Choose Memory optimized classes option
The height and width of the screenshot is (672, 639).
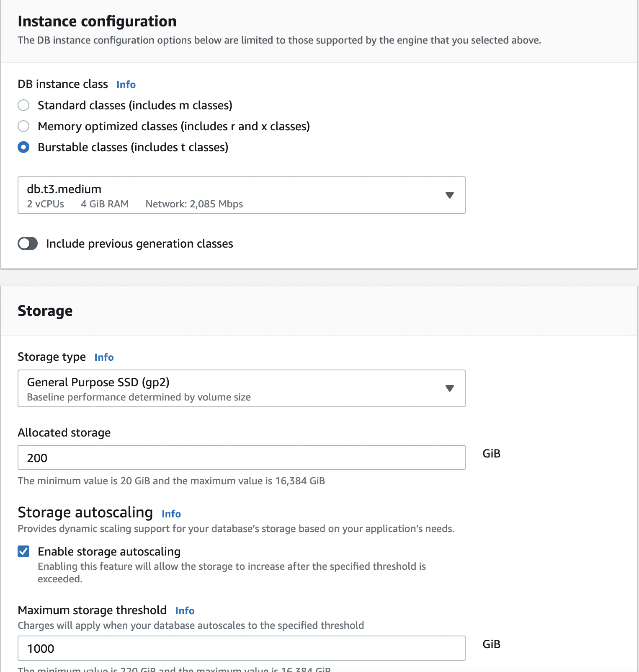23,126
